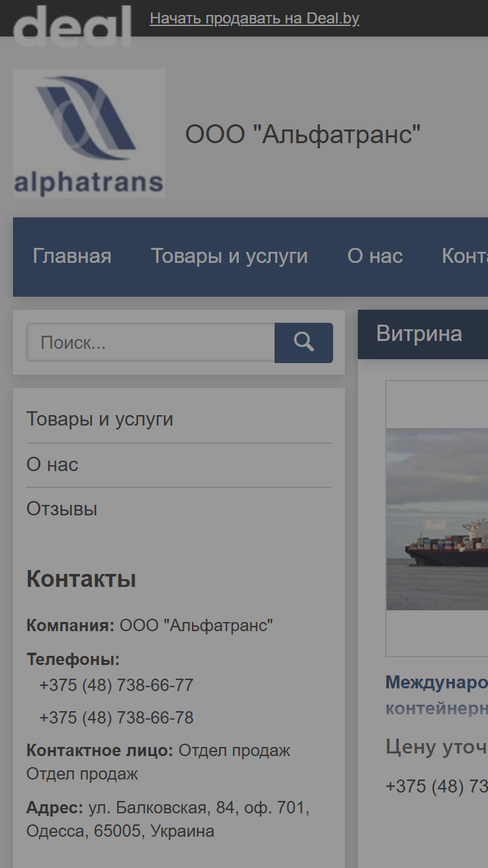The image size is (488, 868).
Task: Focus the Поиск search field
Action: (150, 343)
